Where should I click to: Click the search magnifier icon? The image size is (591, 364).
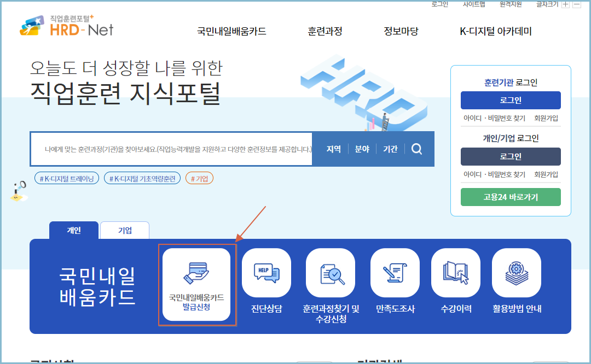point(418,149)
